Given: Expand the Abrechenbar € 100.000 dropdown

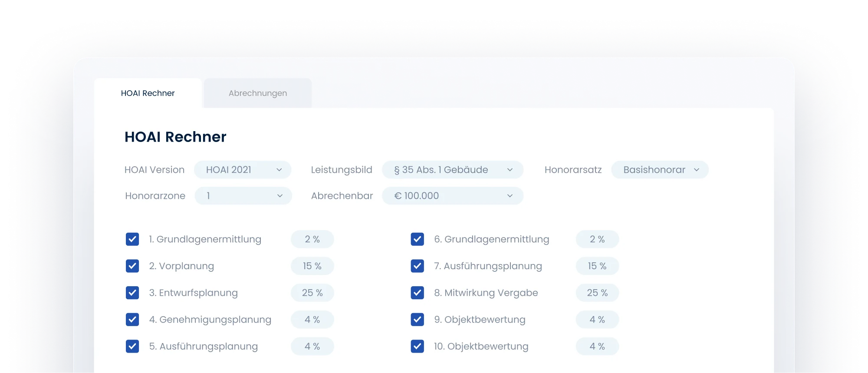Looking at the screenshot, I should pos(452,196).
